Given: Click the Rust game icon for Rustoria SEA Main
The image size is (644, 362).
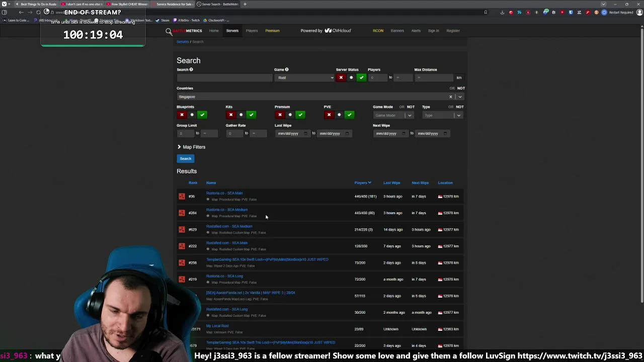Looking at the screenshot, I should 182,196.
